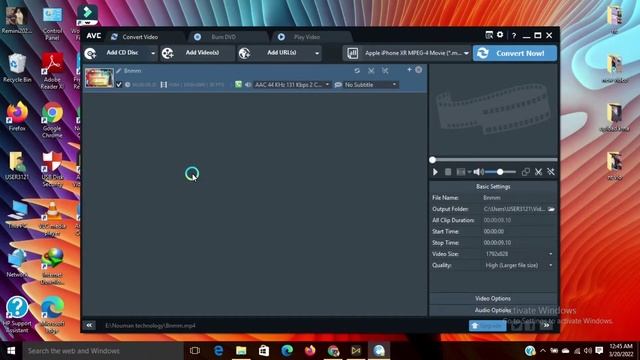This screenshot has height=360, width=640.
Task: Take a snapshot with the player snapshot button
Action: [461, 172]
